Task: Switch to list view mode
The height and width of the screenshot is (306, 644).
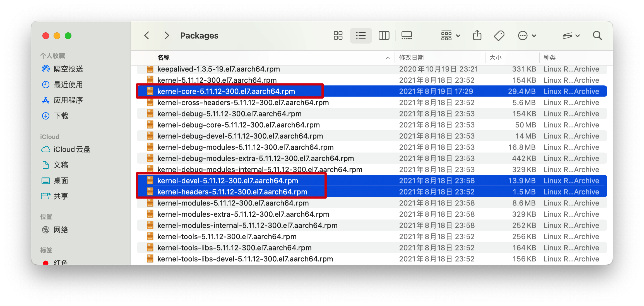Action: coord(361,35)
